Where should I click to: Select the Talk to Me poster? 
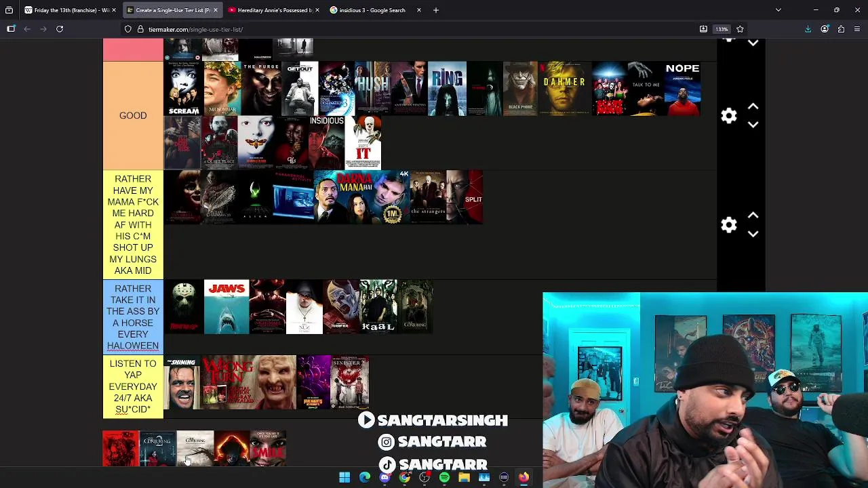pos(646,89)
